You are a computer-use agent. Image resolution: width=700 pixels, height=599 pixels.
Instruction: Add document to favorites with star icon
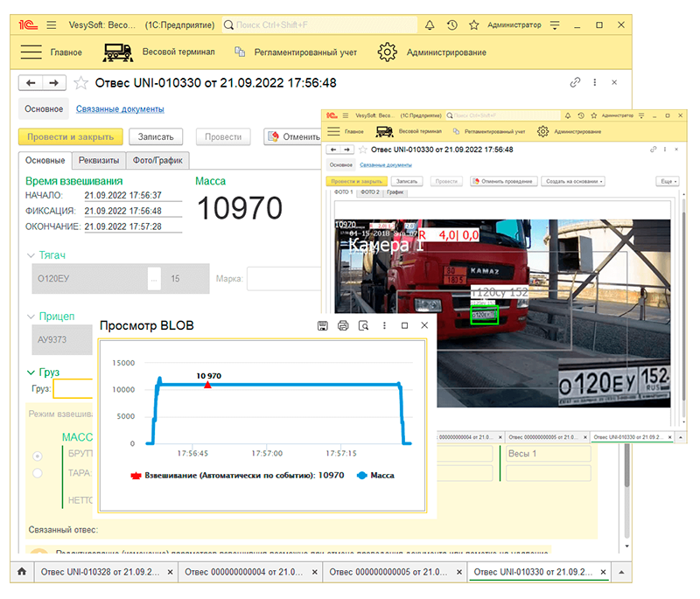[x=80, y=83]
